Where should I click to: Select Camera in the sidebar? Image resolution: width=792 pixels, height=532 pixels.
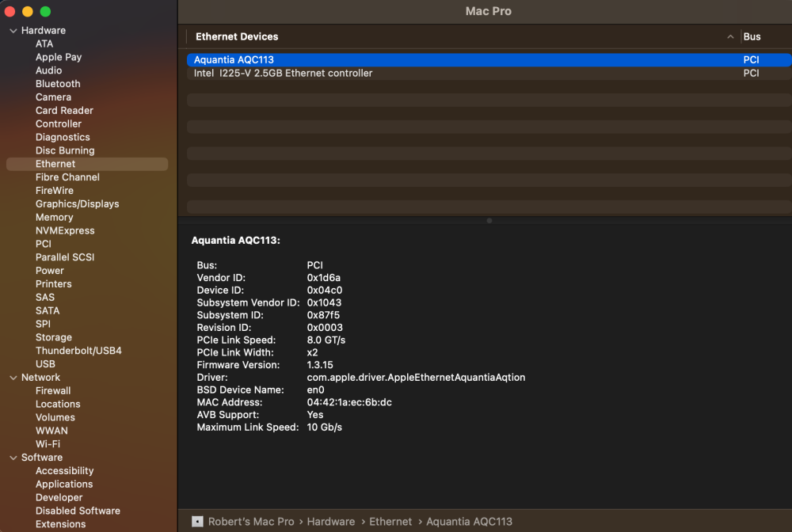coord(53,97)
